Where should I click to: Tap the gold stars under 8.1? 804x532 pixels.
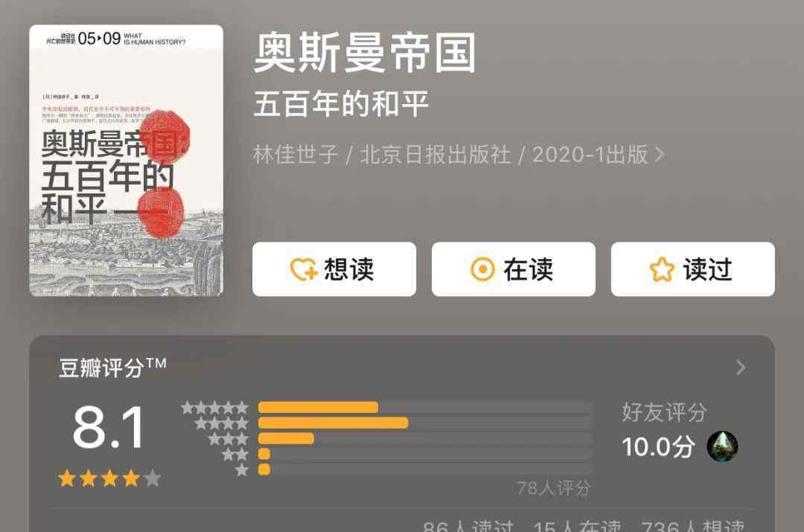pyautogui.click(x=109, y=478)
